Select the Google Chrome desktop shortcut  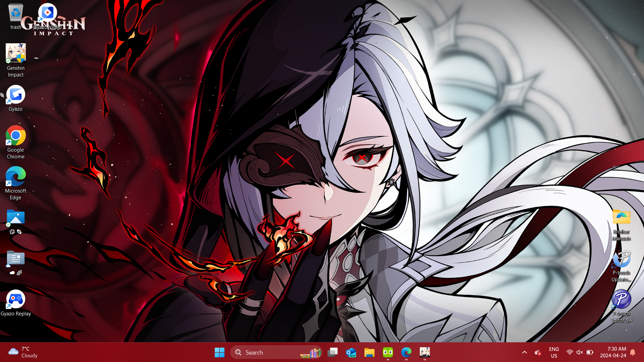[15, 142]
